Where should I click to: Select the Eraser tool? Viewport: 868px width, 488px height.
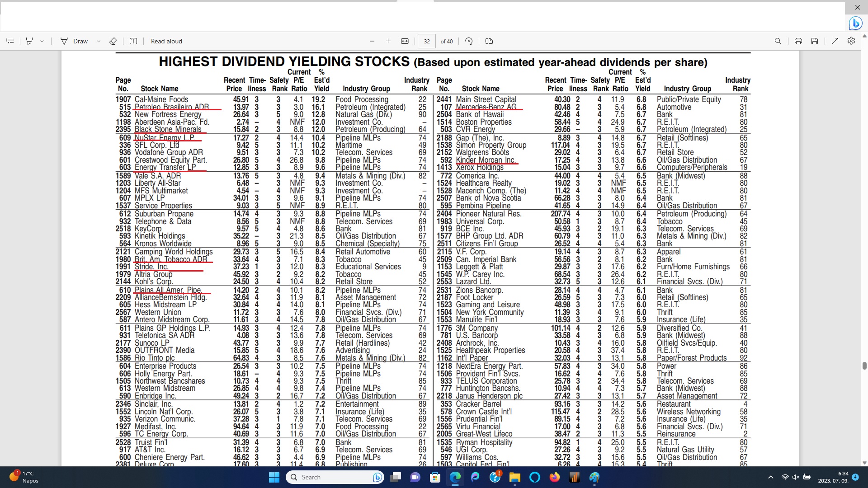tap(113, 41)
